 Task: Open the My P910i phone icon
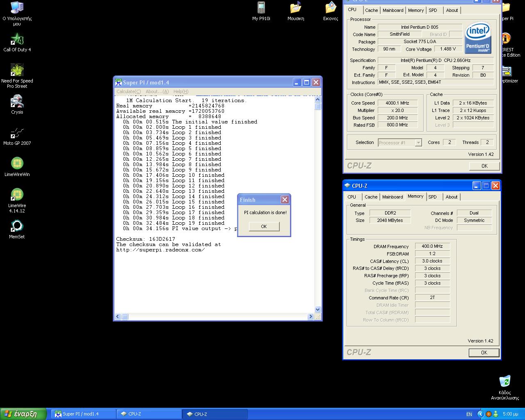point(261,11)
